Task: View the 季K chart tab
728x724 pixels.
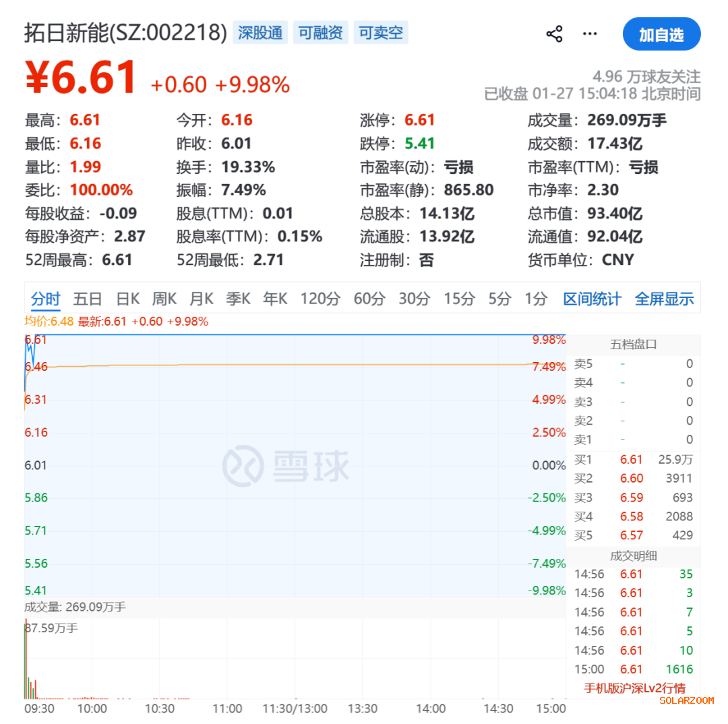Action: pos(238,299)
